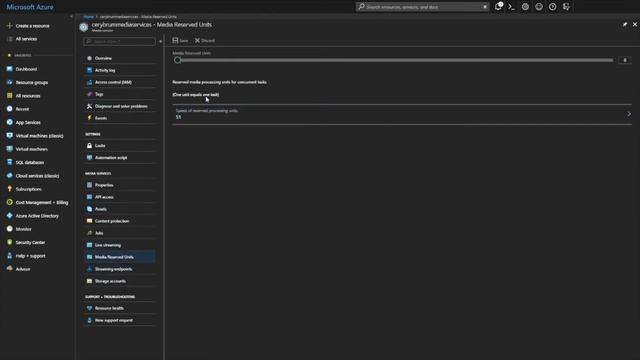Launch Cloud Shell from the top bar
The image size is (640, 360).
click(x=511, y=7)
